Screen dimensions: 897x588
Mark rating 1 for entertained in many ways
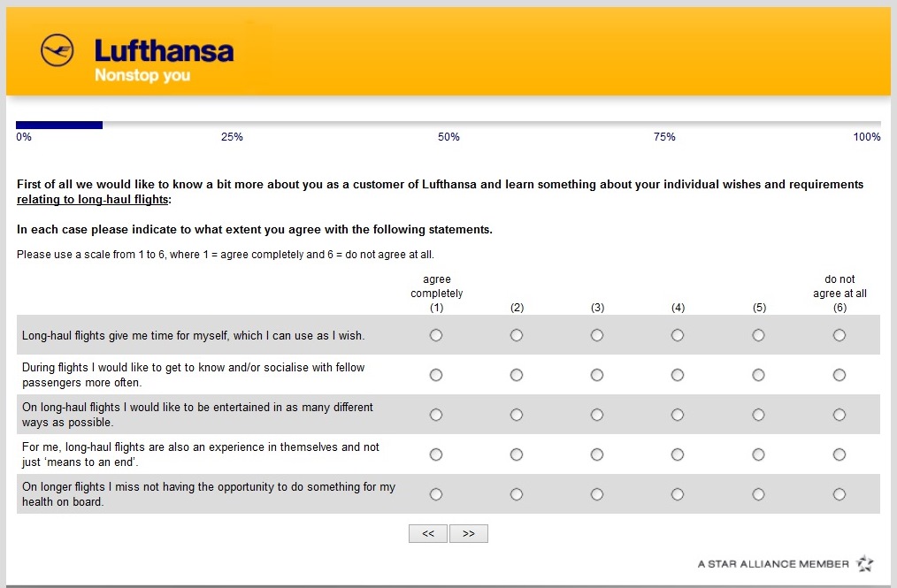click(x=436, y=415)
